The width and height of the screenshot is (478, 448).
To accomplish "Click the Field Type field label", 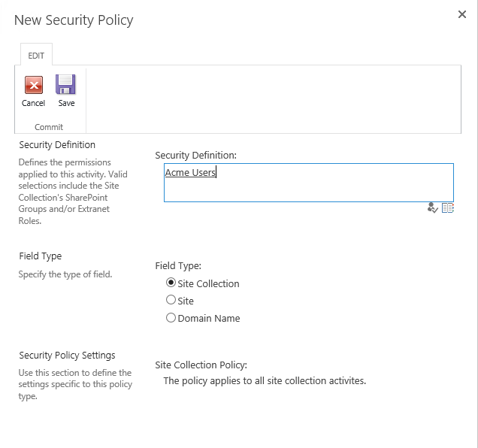I will pyautogui.click(x=178, y=265).
